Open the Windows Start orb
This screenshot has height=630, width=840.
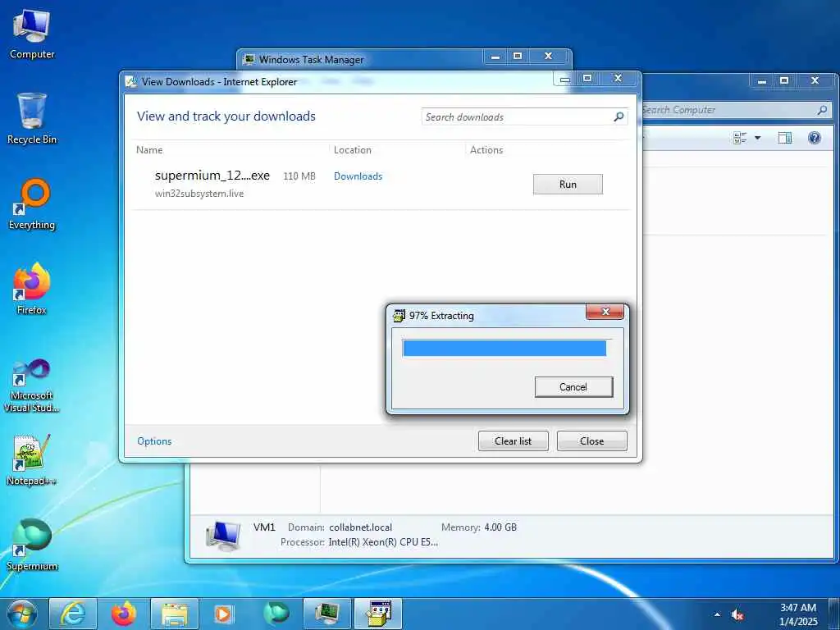(21, 614)
